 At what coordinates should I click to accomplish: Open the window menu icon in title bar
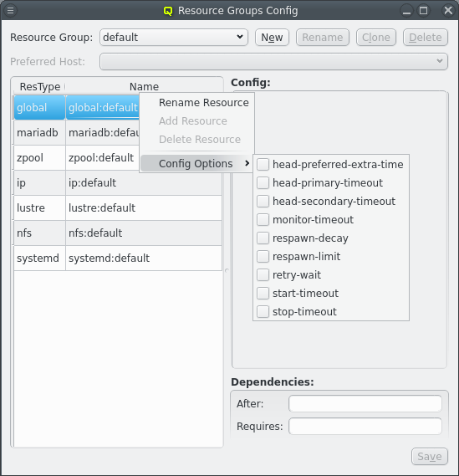[x=10, y=11]
